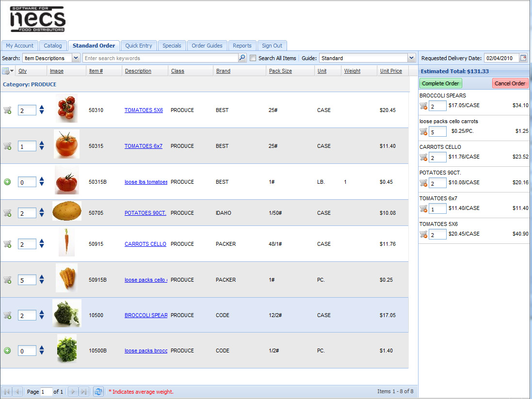Remove loose packs cello carrots from order cart
532x399 pixels.
423,132
